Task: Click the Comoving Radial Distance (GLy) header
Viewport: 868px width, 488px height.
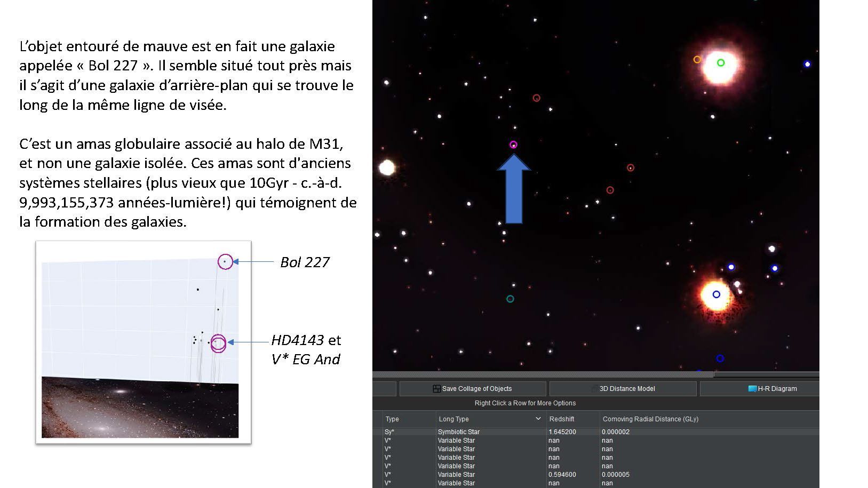Action: pos(650,419)
